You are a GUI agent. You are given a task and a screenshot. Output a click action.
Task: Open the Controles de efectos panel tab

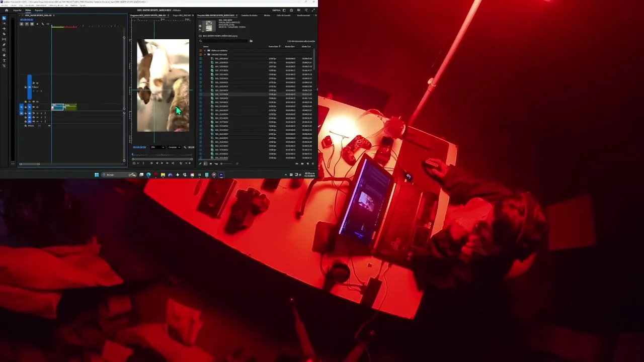pos(250,15)
